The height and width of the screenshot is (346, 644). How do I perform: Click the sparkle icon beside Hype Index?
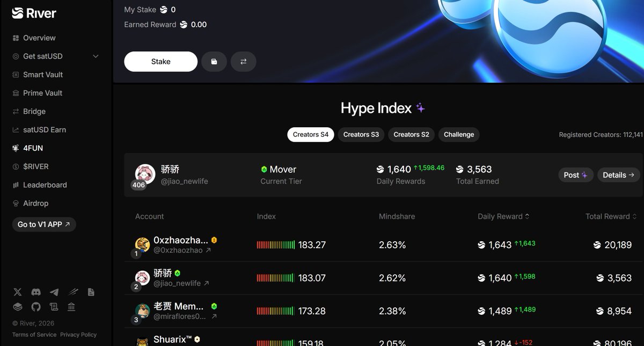pyautogui.click(x=421, y=108)
